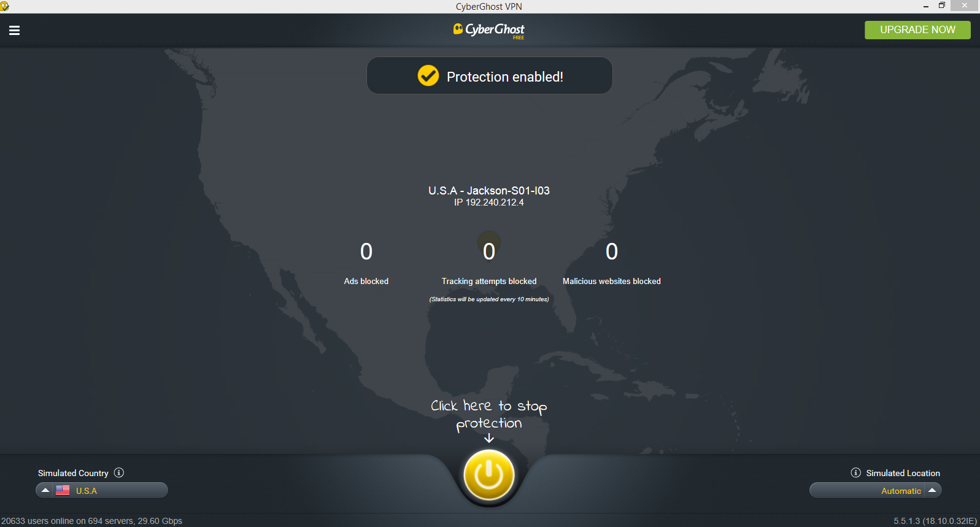Close the CyberGhost VPN window
This screenshot has width=980, height=527.
(965, 6)
